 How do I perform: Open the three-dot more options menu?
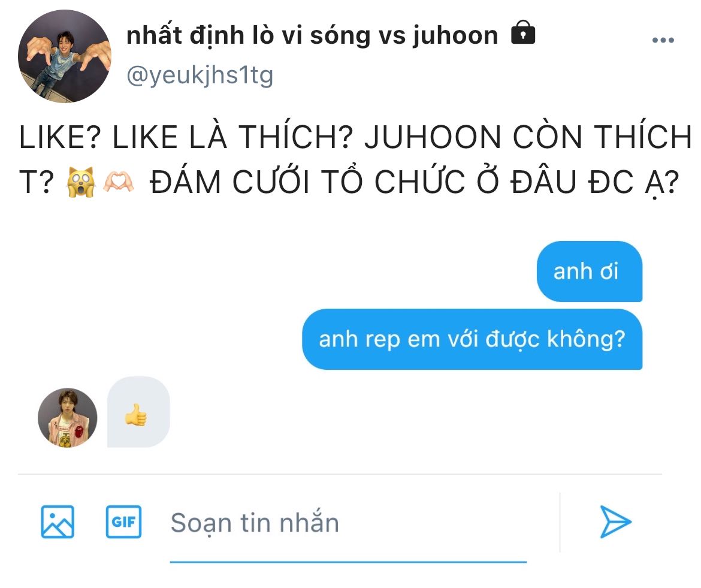[663, 40]
